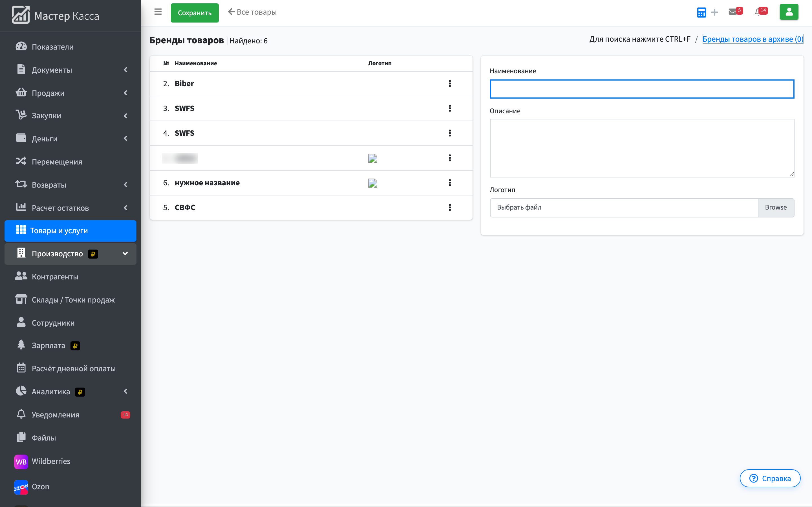This screenshot has height=507, width=812.
Task: Focus the Наименование text input field
Action: (x=642, y=89)
